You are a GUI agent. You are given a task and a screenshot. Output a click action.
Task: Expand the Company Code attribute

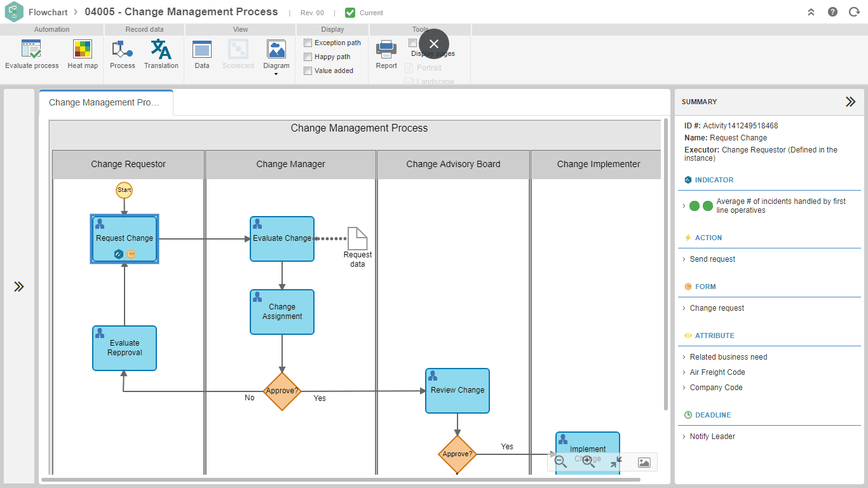click(684, 388)
